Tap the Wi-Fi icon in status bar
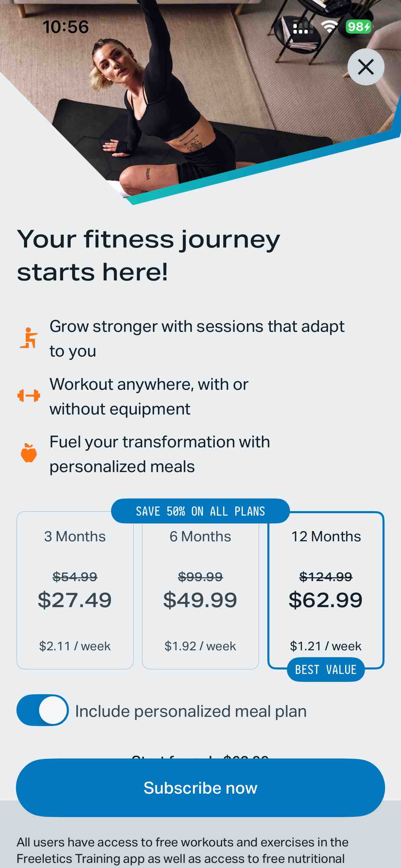Image resolution: width=401 pixels, height=868 pixels. point(329,27)
